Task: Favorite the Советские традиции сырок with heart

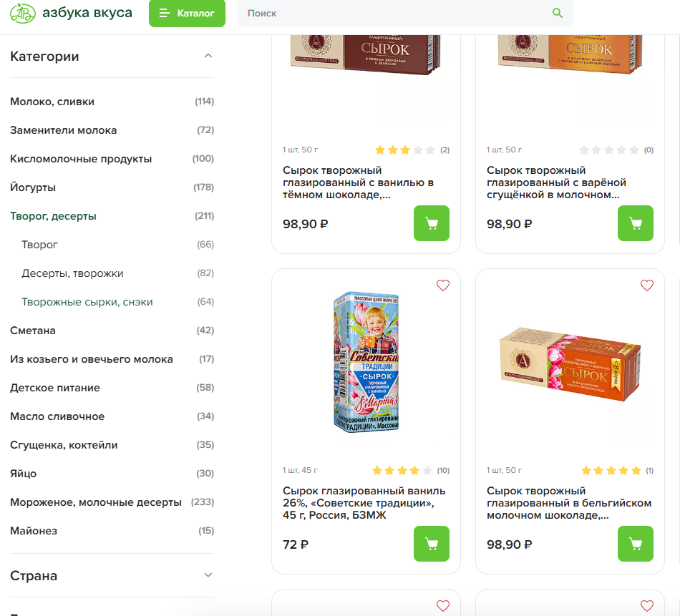Action: [443, 285]
